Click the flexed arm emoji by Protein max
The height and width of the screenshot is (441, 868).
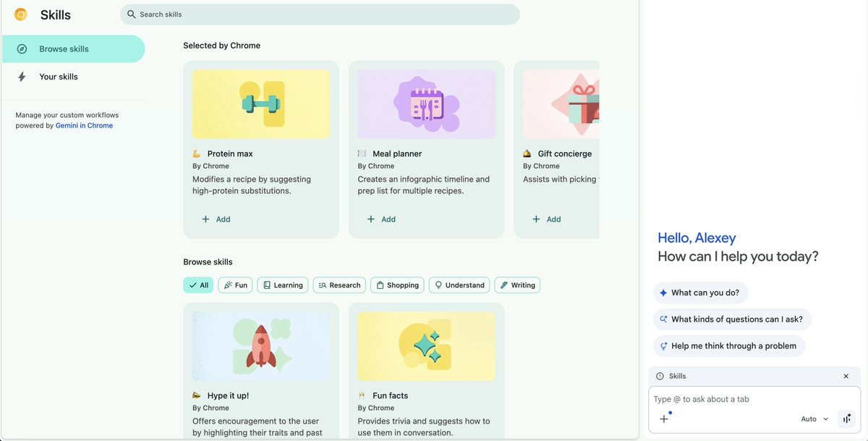197,154
